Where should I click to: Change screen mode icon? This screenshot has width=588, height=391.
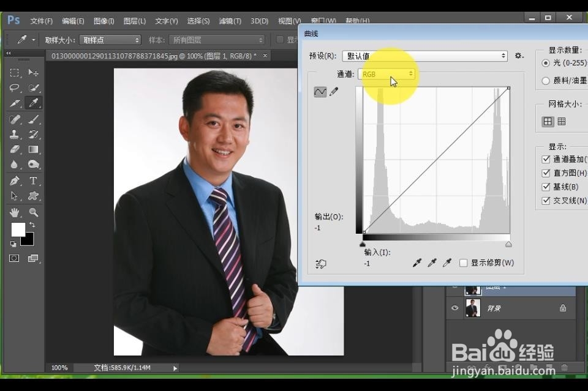tap(33, 258)
